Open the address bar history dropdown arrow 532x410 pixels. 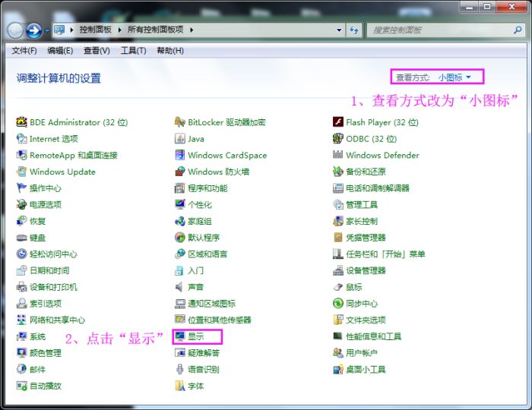pyautogui.click(x=340, y=30)
